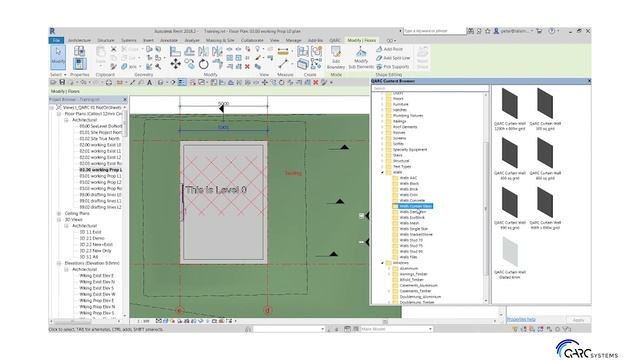Click the red Delete tool in Modify panel
The height and width of the screenshot is (360, 640).
click(x=247, y=67)
